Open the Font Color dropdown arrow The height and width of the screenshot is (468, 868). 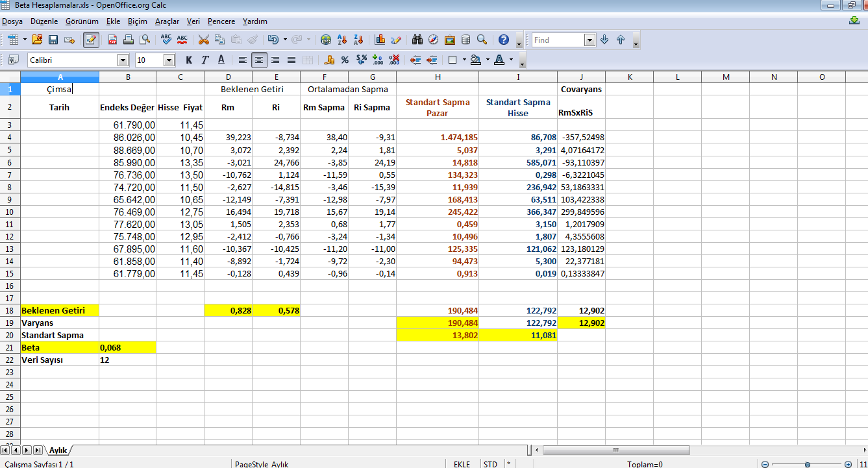tap(511, 60)
